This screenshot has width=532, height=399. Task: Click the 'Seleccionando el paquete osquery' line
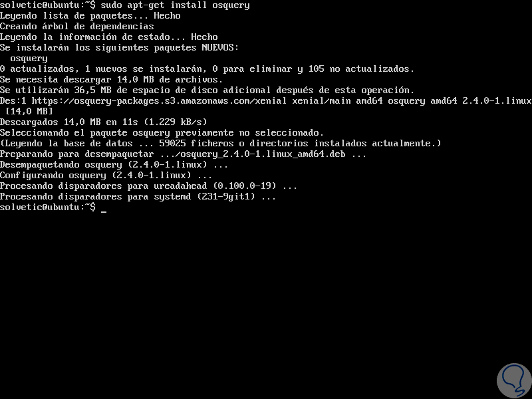coord(162,132)
